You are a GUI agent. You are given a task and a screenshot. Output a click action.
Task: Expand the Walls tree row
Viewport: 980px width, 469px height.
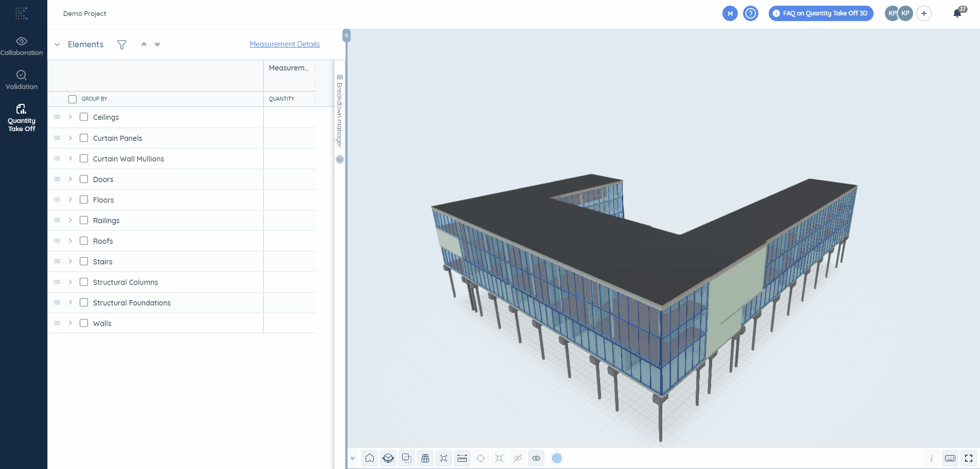[x=70, y=323]
